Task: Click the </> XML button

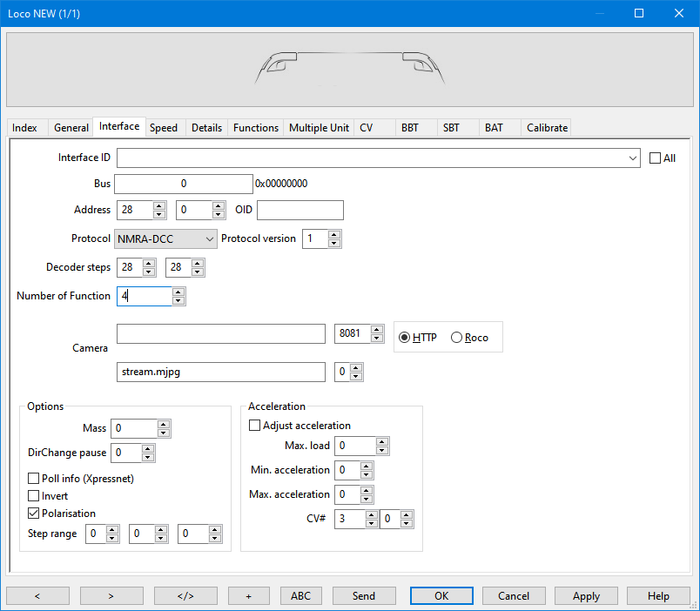Action: 185,596
